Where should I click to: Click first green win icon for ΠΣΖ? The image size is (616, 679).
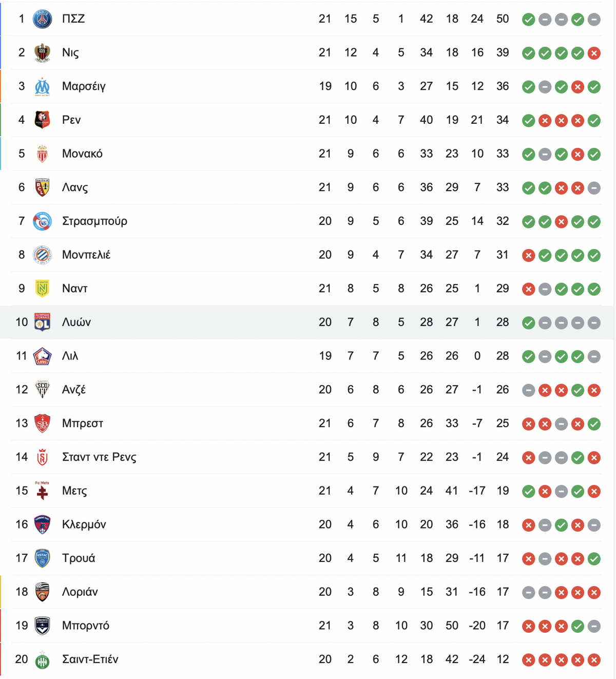(528, 20)
